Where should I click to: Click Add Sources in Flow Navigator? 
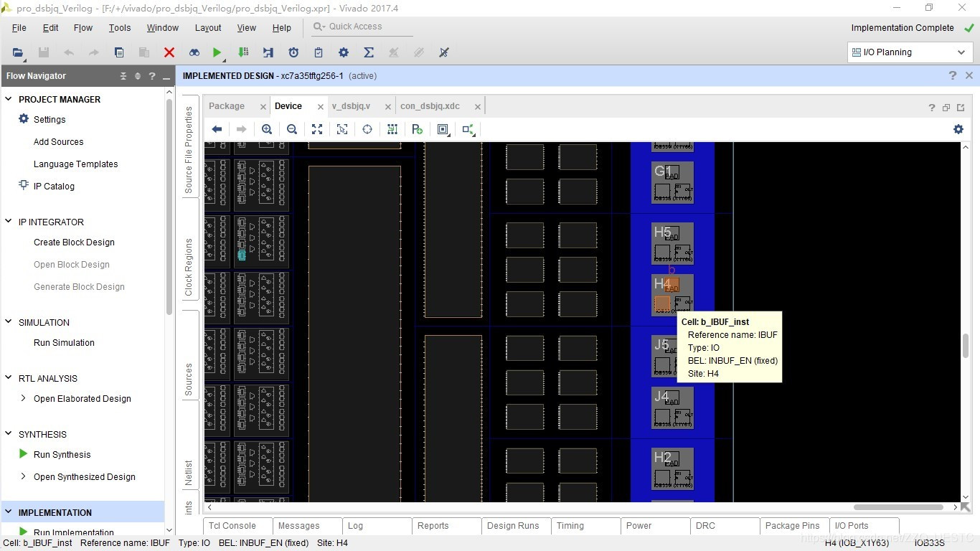coord(58,142)
